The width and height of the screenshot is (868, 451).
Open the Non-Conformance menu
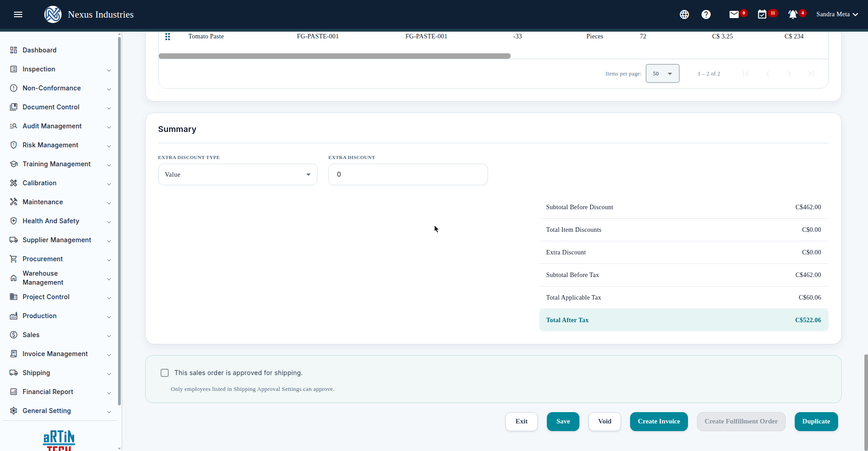(x=60, y=88)
